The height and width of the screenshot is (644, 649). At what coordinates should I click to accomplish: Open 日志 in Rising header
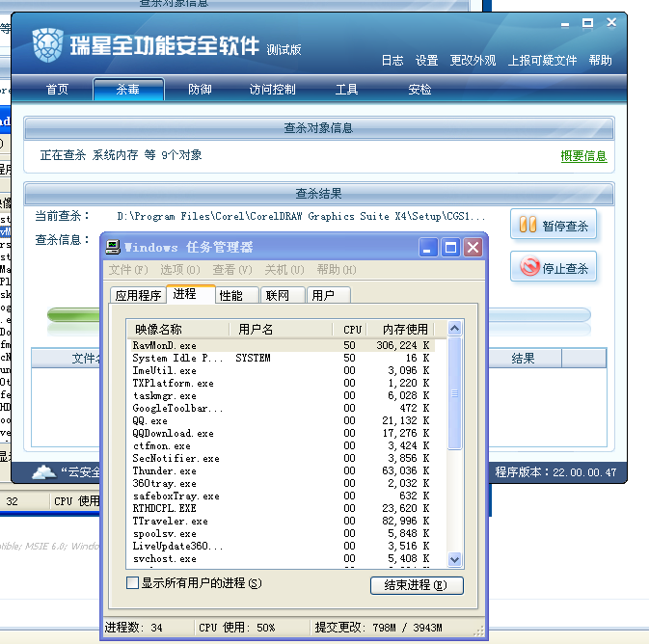pos(392,61)
